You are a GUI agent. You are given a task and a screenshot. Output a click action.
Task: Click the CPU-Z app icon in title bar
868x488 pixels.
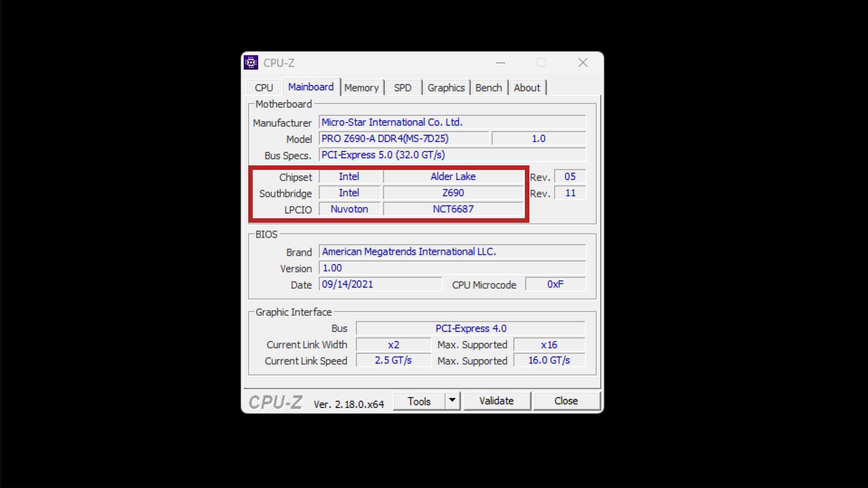click(x=251, y=63)
